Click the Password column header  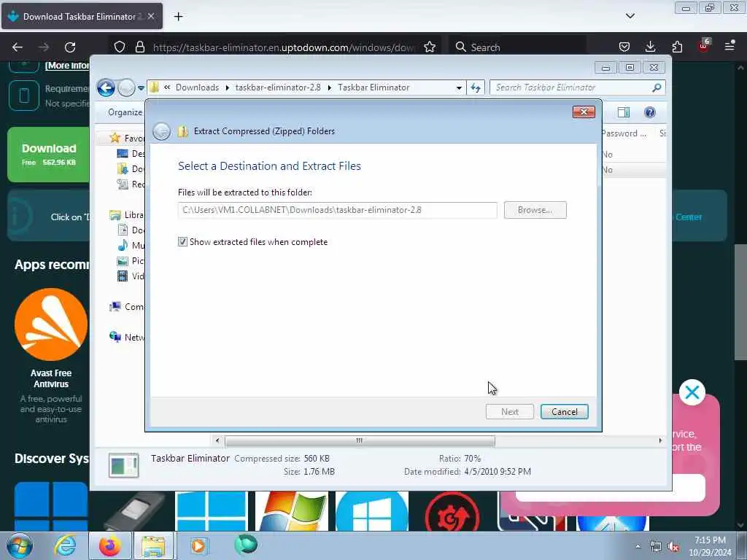[x=624, y=133]
